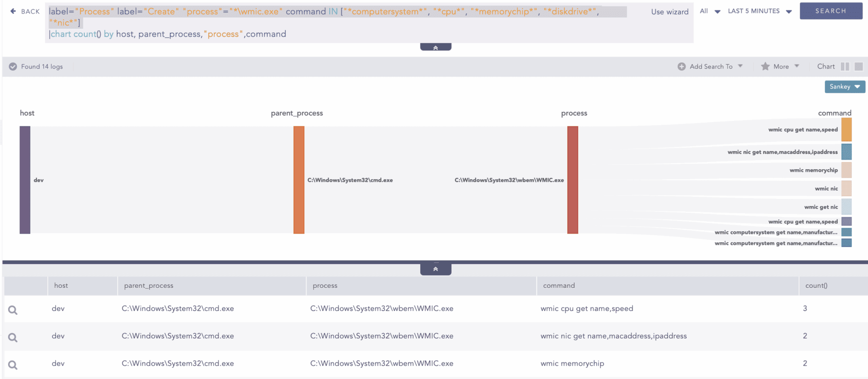Screen dimensions: 868x379
Task: Open the Sankey chart type dropdown
Action: [844, 86]
